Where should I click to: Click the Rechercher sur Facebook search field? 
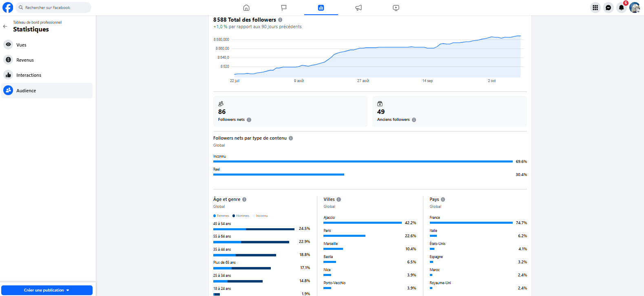pos(54,7)
